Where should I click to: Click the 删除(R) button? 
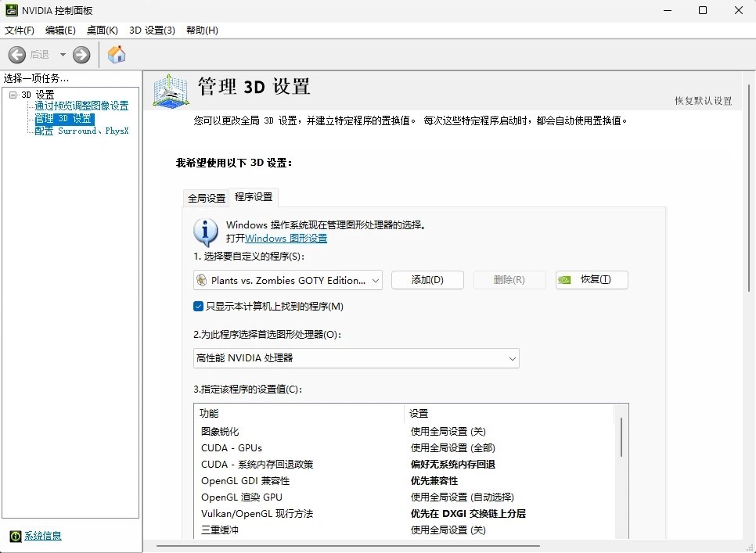click(x=509, y=280)
